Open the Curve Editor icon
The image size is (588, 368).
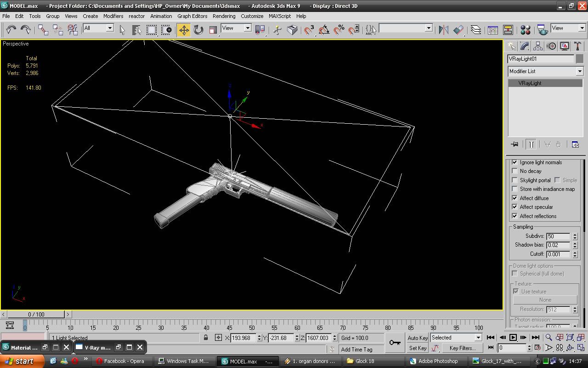(x=493, y=30)
